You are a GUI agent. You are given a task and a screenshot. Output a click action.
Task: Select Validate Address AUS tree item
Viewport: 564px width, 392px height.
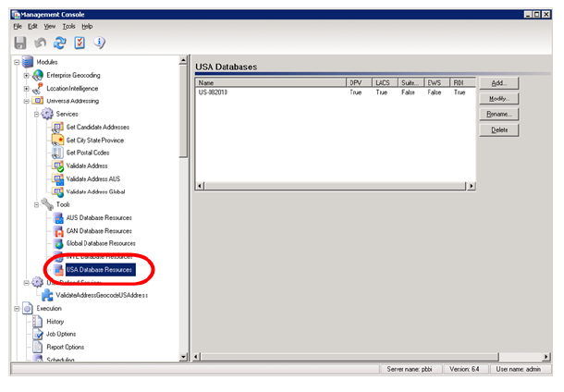93,179
